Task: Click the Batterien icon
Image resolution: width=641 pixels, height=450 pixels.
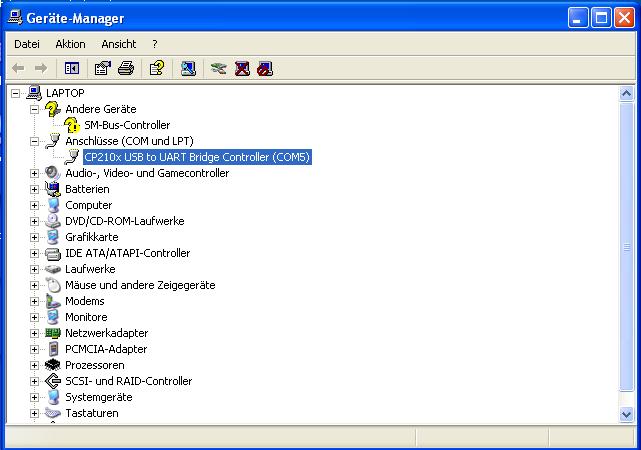Action: 53,189
